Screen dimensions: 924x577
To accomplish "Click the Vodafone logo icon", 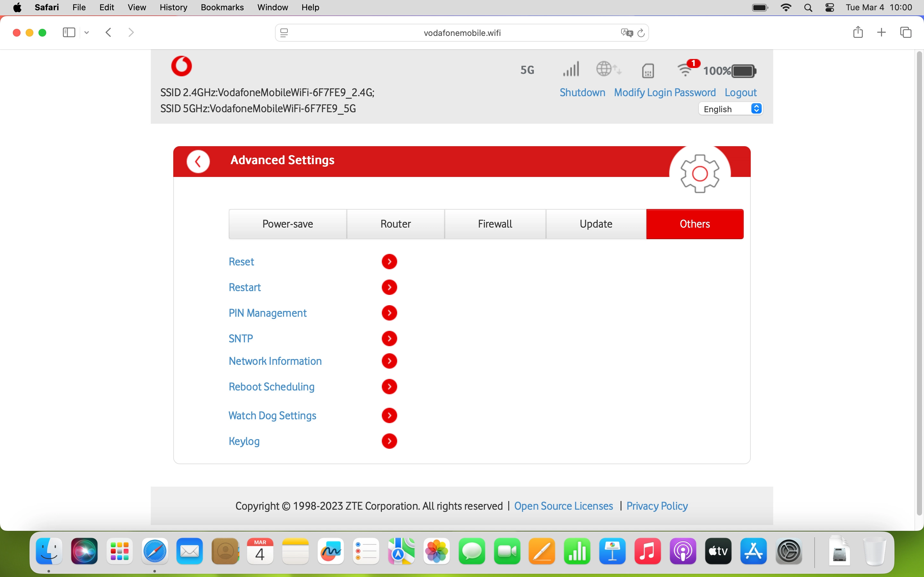I will [181, 66].
